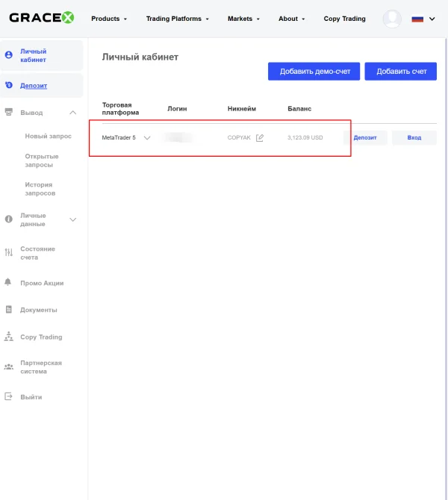Click the info icon beside Личные данные

9,219
